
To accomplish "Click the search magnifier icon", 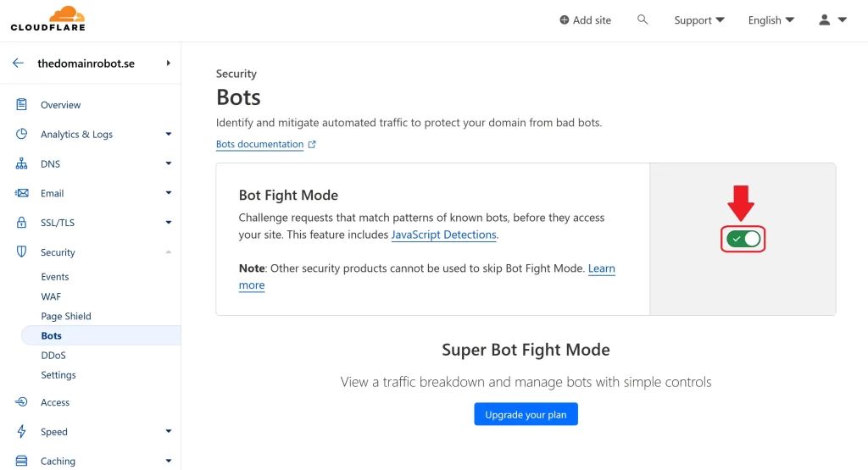I will 643,19.
